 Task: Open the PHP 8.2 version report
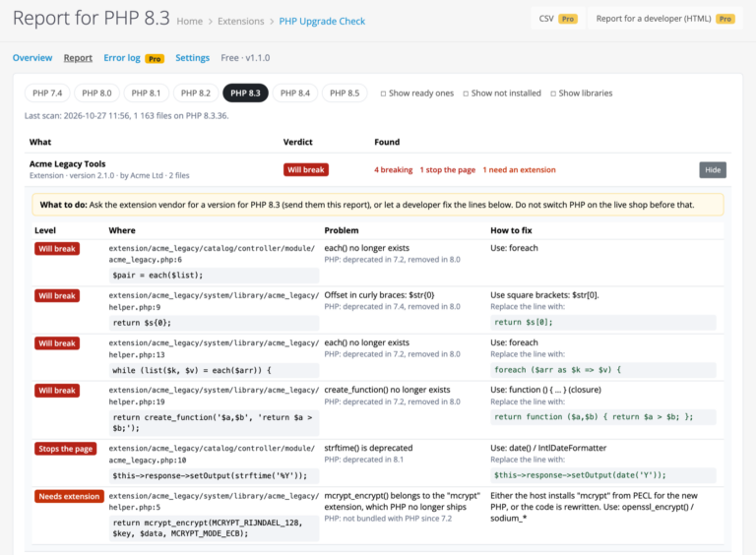196,92
